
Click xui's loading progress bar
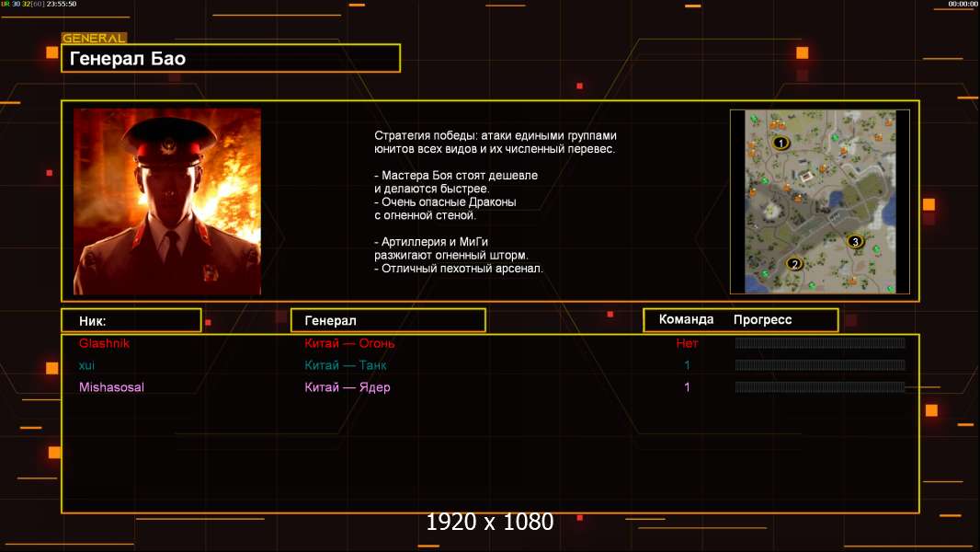[x=820, y=365]
